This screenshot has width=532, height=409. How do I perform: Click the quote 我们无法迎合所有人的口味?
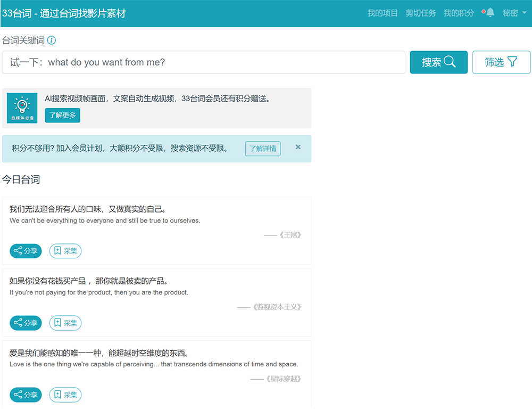(88, 209)
